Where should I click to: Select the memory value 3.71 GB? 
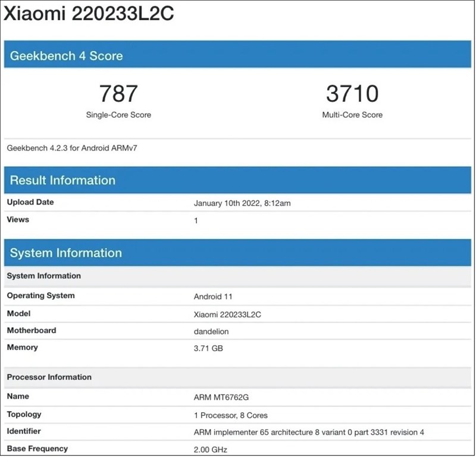pyautogui.click(x=209, y=348)
